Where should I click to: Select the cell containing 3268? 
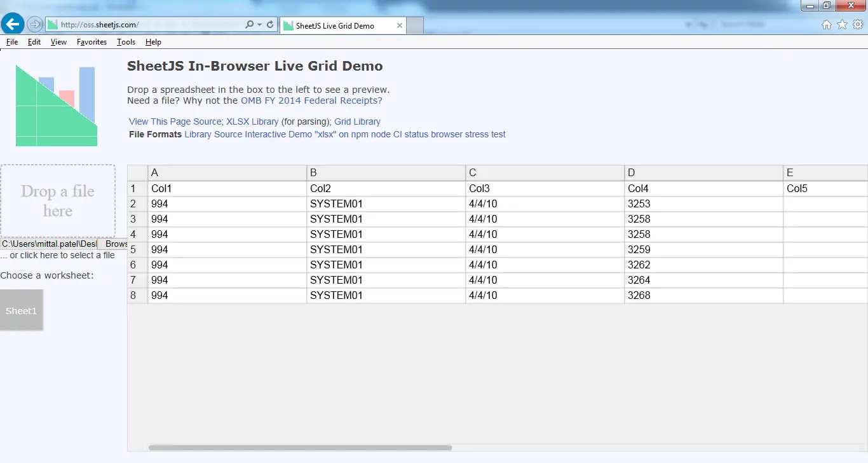(704, 296)
